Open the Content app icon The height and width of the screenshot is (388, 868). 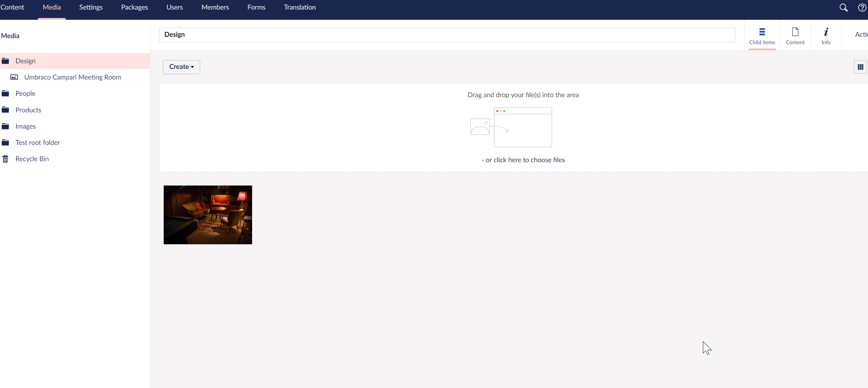pos(795,36)
